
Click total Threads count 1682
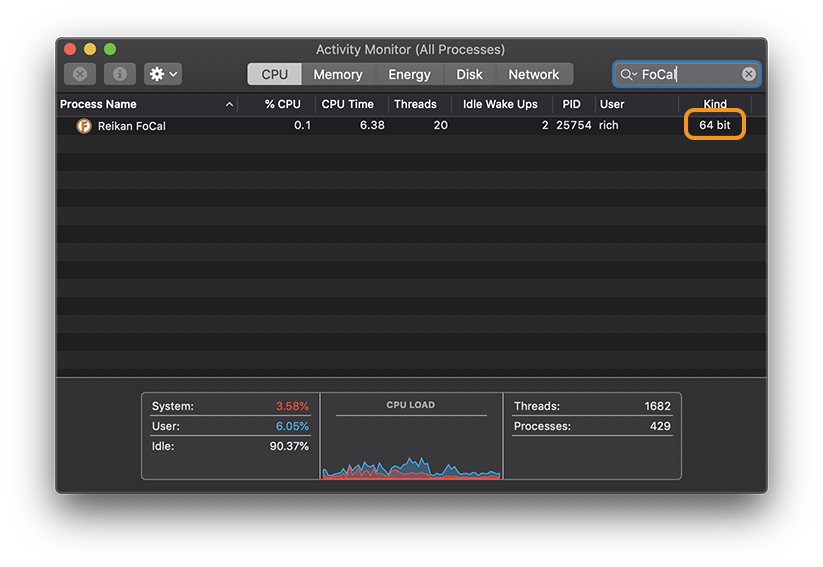[658, 406]
